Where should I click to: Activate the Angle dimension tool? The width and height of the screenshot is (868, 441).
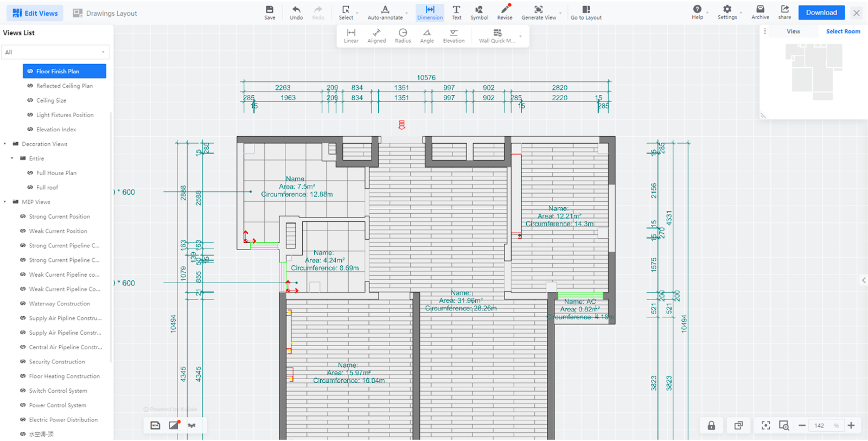[x=427, y=36]
